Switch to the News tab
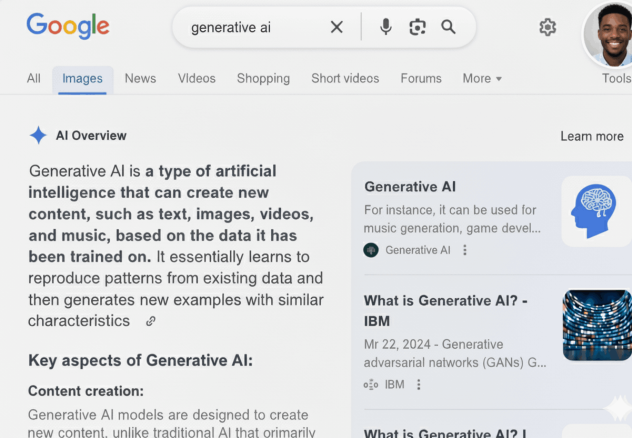632x438 pixels. (140, 78)
